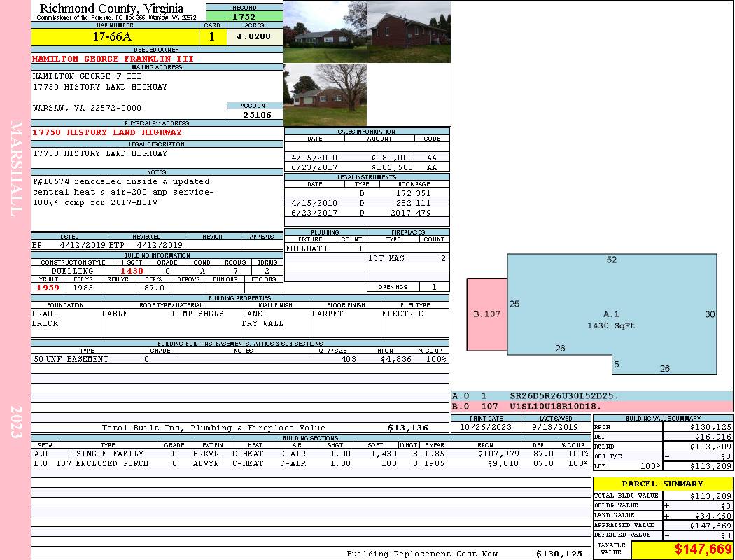
Task: Select building section A.0 SINGLE FAMILY
Action: pos(311,454)
